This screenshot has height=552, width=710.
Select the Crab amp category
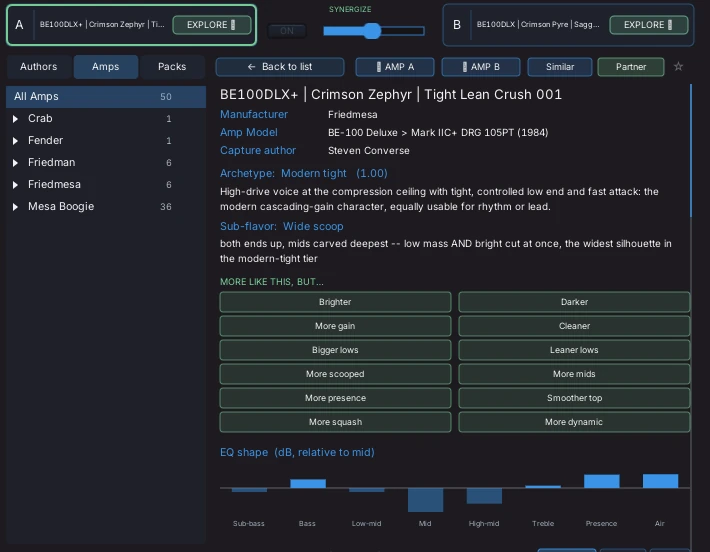tap(106, 119)
